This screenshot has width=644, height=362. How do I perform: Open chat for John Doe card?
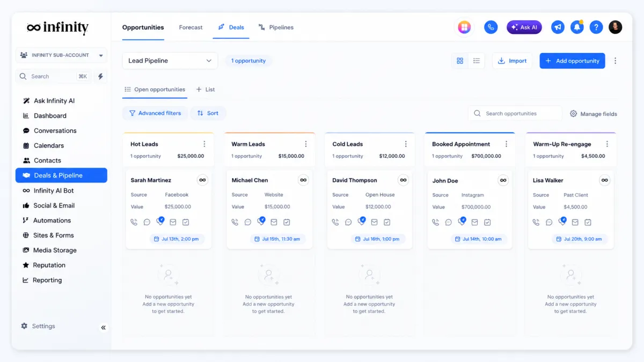449,223
